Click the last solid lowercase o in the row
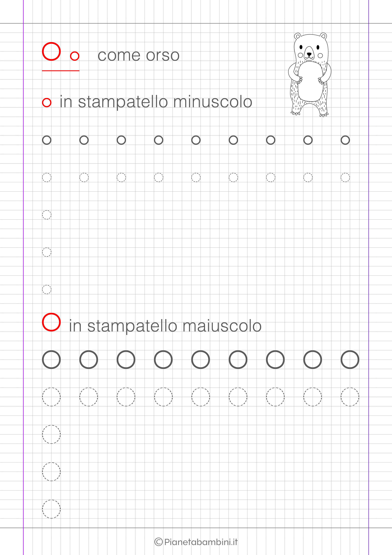 (345, 140)
